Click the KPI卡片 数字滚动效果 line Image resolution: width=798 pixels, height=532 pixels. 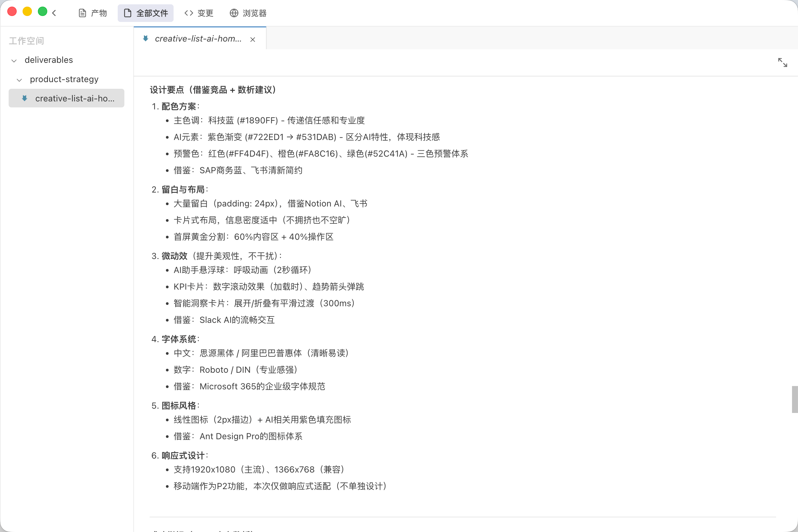click(x=269, y=287)
